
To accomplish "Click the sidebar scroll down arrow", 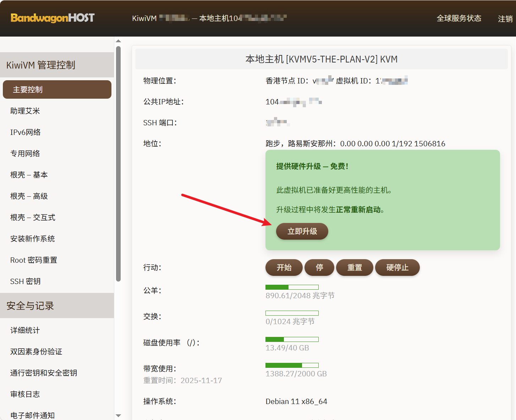I will click(x=119, y=415).
